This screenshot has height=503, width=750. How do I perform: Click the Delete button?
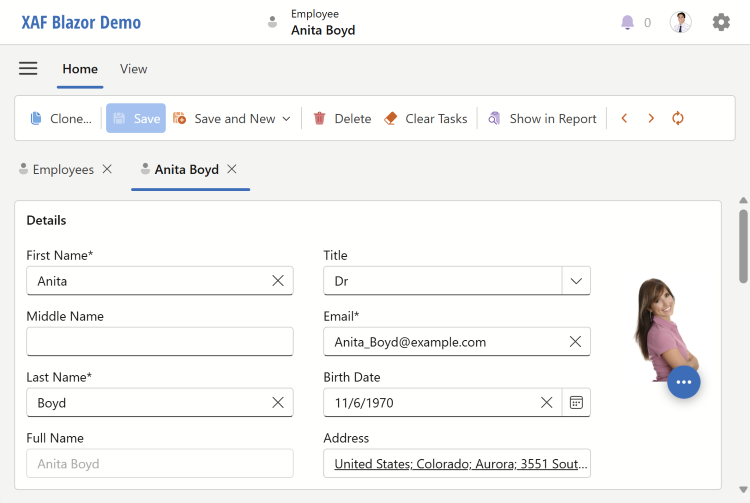[342, 118]
